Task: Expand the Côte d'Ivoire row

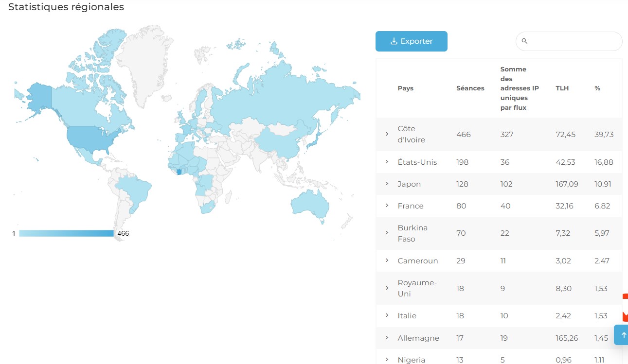Action: 387,134
